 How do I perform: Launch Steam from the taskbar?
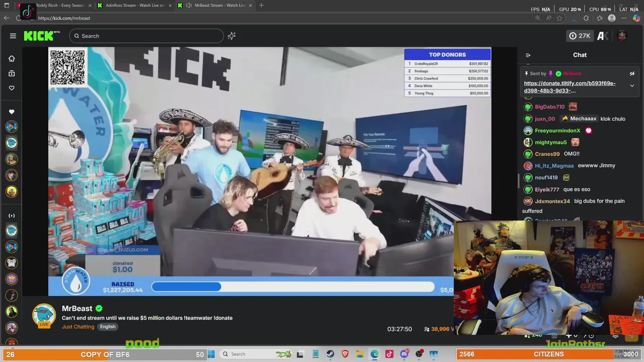[x=330, y=354]
